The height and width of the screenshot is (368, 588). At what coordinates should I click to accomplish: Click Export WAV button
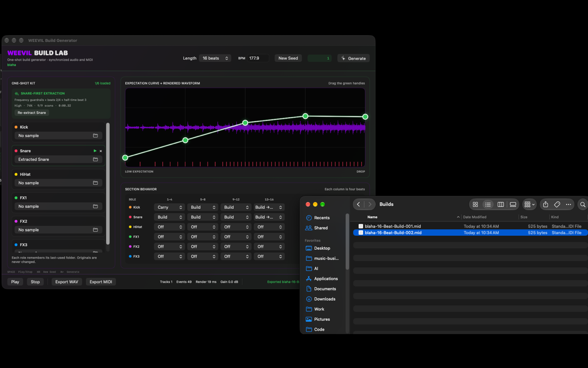[x=67, y=282]
